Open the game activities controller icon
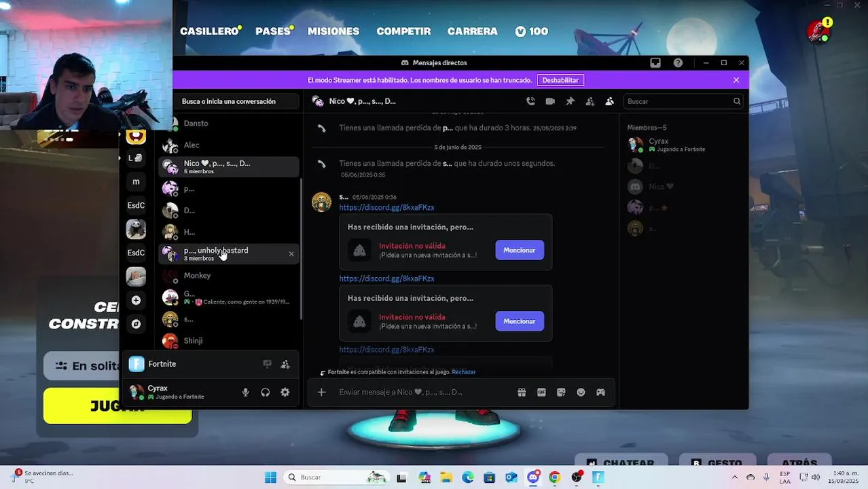Screen dimensions: 868x489 click(600, 392)
